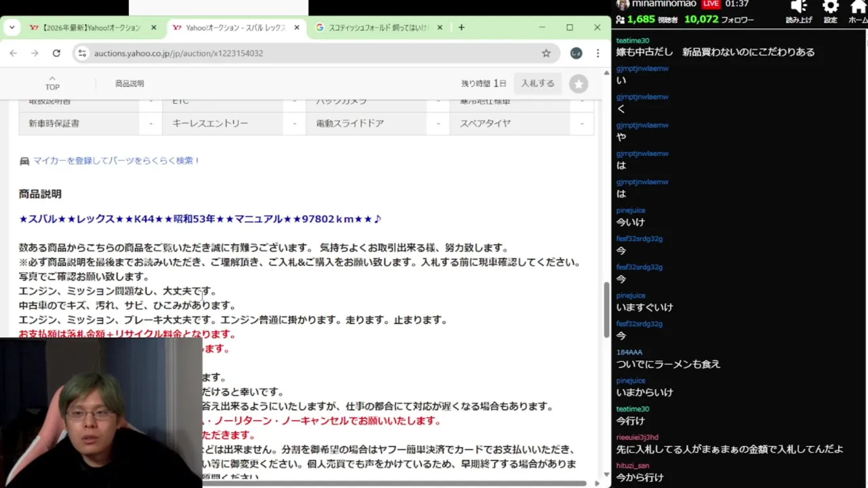This screenshot has height=488, width=868.
Task: Open マイカーを登録してパーツをらくらく検索 link
Action: coord(117,161)
